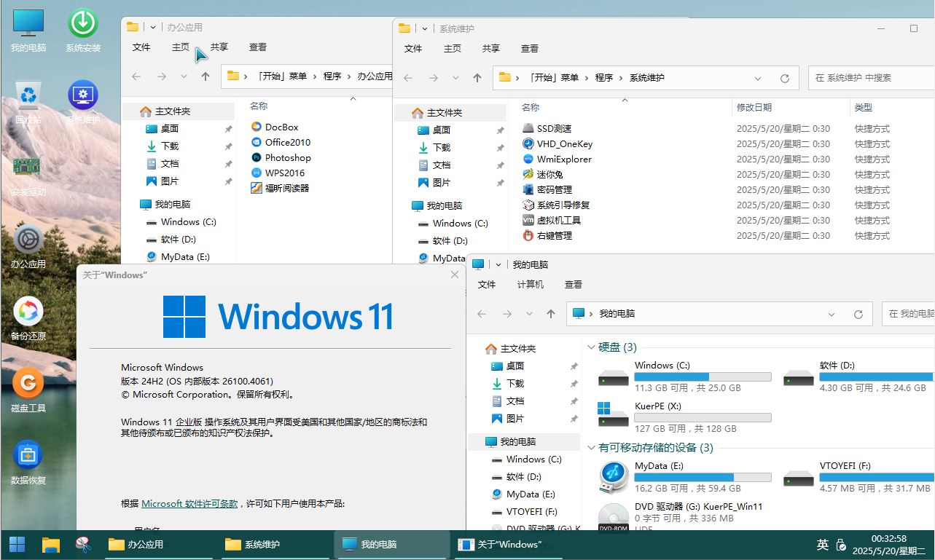This screenshot has height=560, width=935.
Task: Sort 系统维护 files by 类型 column
Action: click(864, 107)
